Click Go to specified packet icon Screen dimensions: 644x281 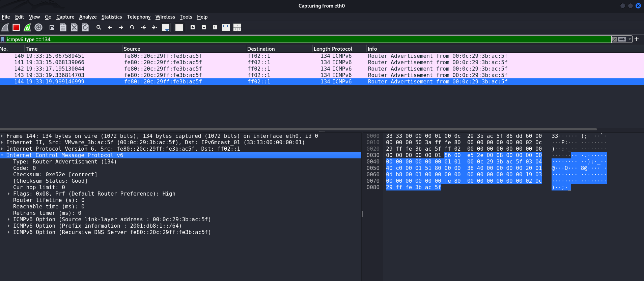click(132, 27)
